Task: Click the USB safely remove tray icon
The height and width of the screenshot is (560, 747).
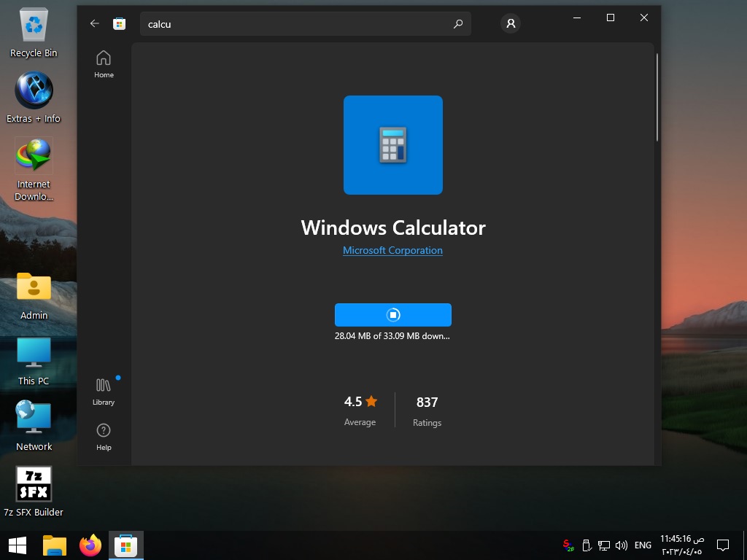Action: coord(587,545)
